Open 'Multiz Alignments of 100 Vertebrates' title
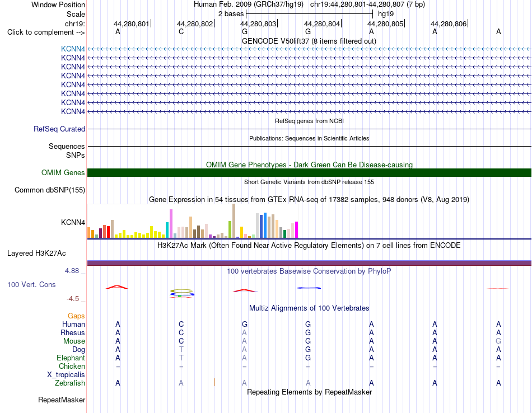Screen dimensions: 532x413 pyautogui.click(x=309, y=308)
